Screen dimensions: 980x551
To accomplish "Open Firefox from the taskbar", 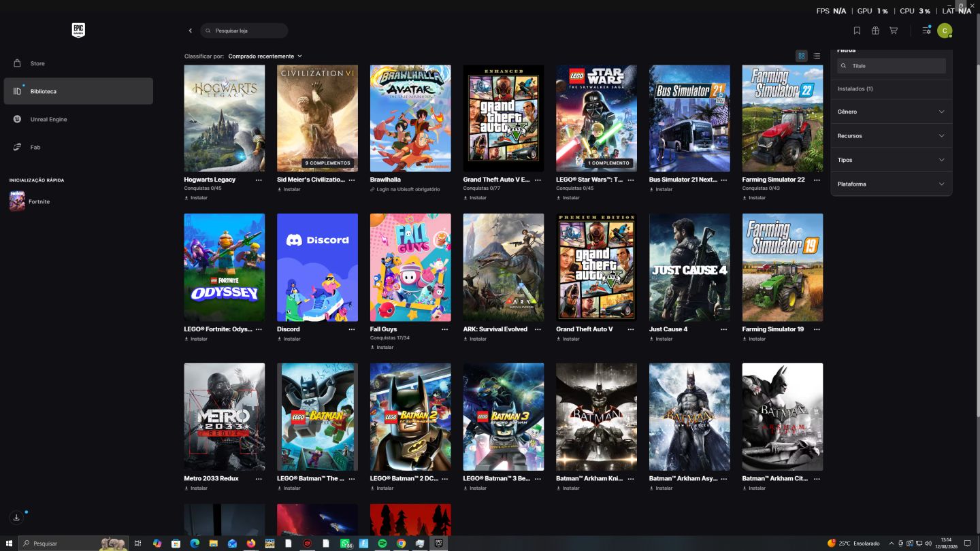I will coord(251,544).
